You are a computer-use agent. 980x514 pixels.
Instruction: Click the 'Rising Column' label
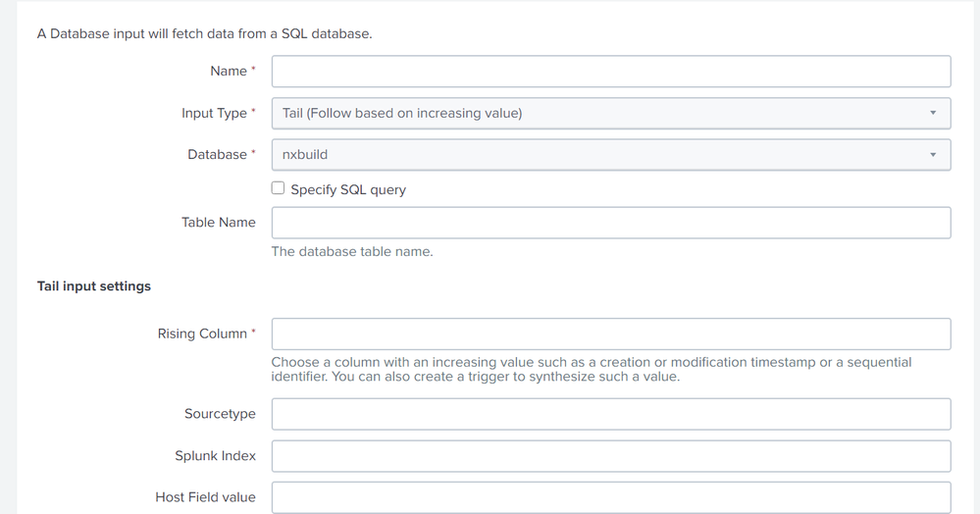click(x=202, y=334)
